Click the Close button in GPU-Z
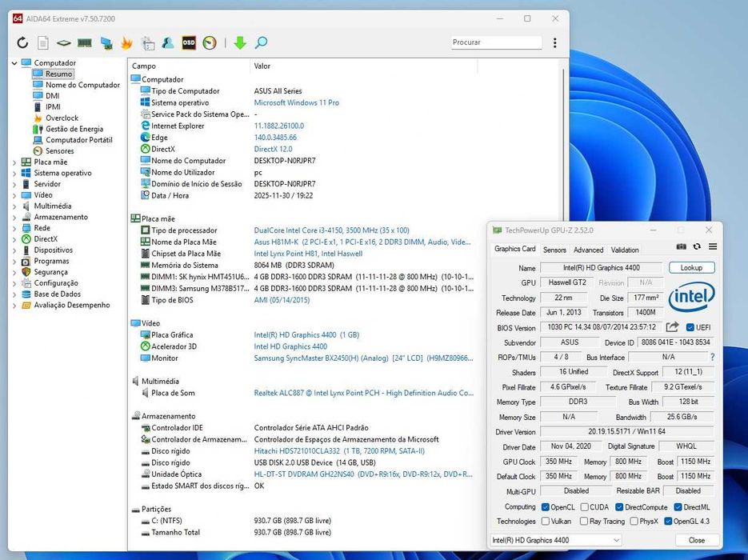The image size is (748, 560). tap(697, 540)
